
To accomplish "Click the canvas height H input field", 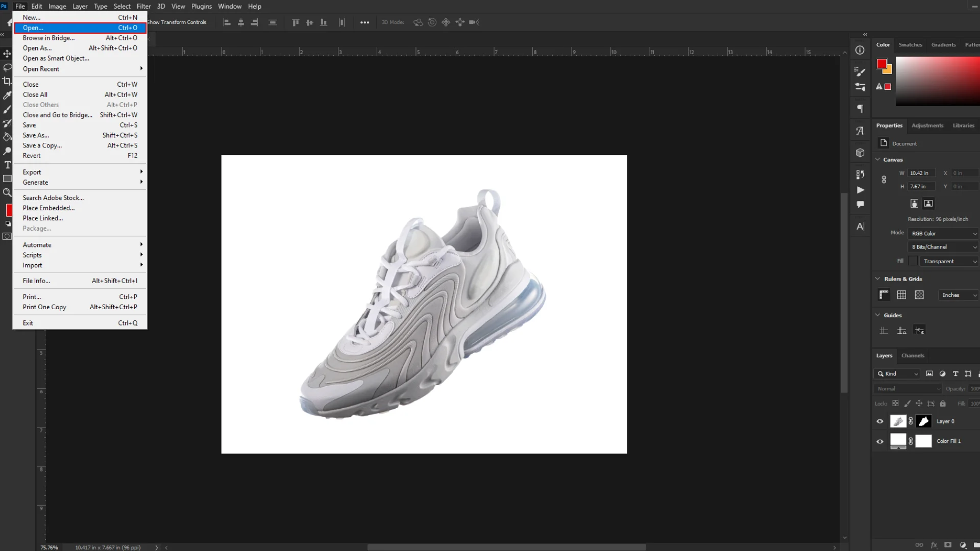I will pos(921,186).
